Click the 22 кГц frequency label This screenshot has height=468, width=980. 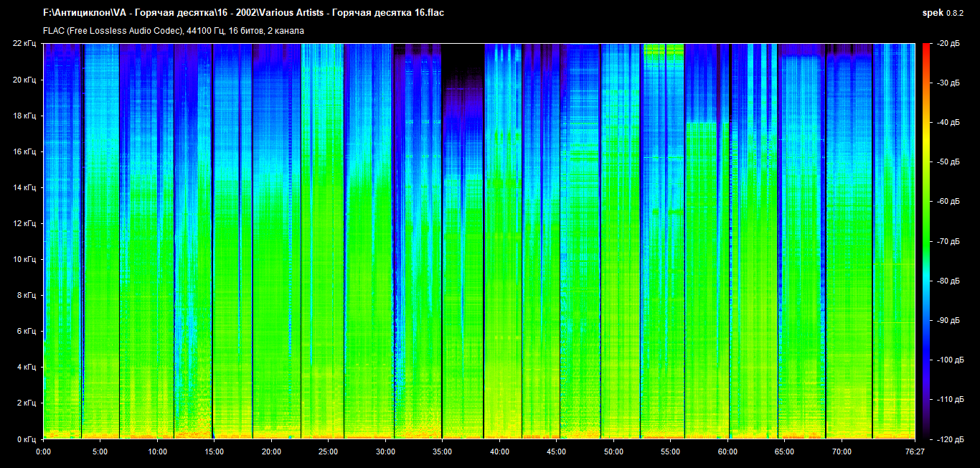coord(25,44)
